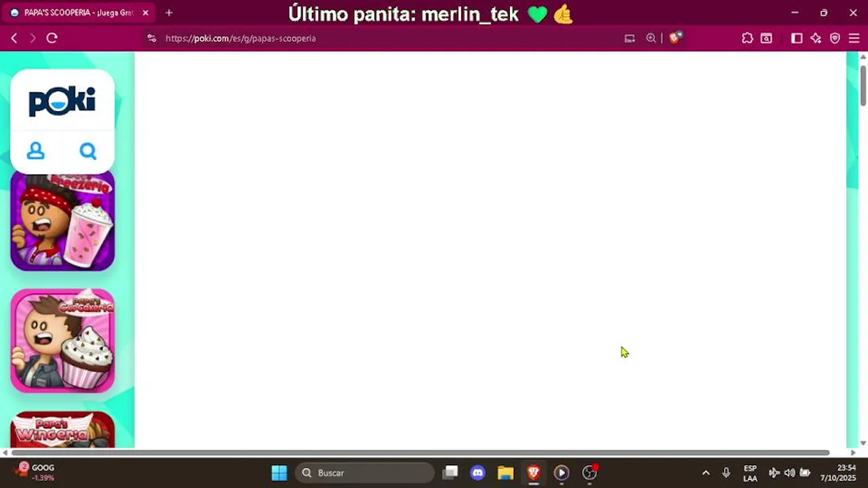Select the PAPA'S SCOOPERIA browser tab

tap(78, 13)
